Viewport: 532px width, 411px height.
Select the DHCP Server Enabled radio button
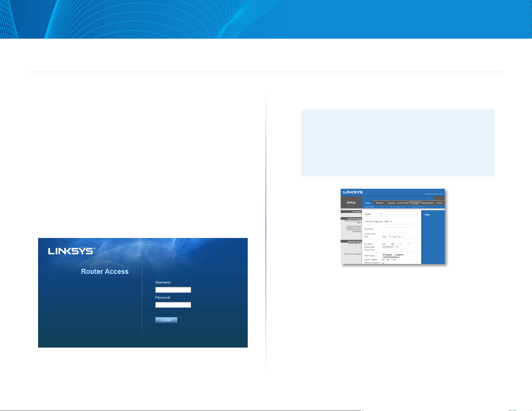click(x=384, y=254)
